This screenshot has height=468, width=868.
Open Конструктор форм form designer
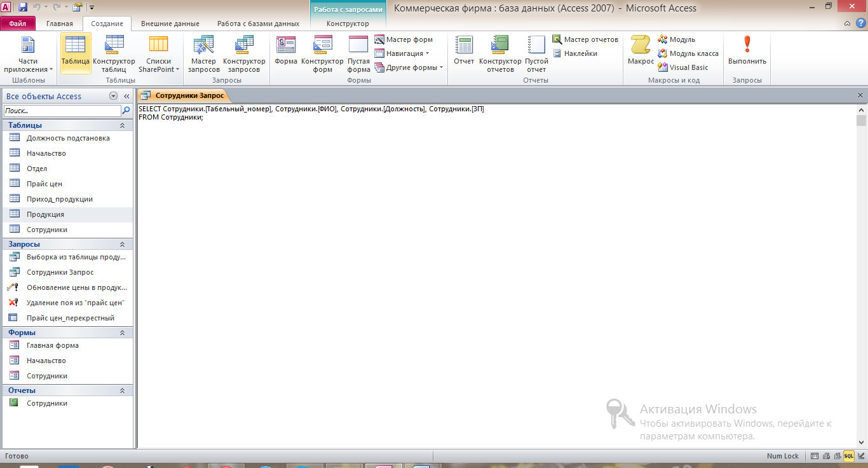coord(323,55)
